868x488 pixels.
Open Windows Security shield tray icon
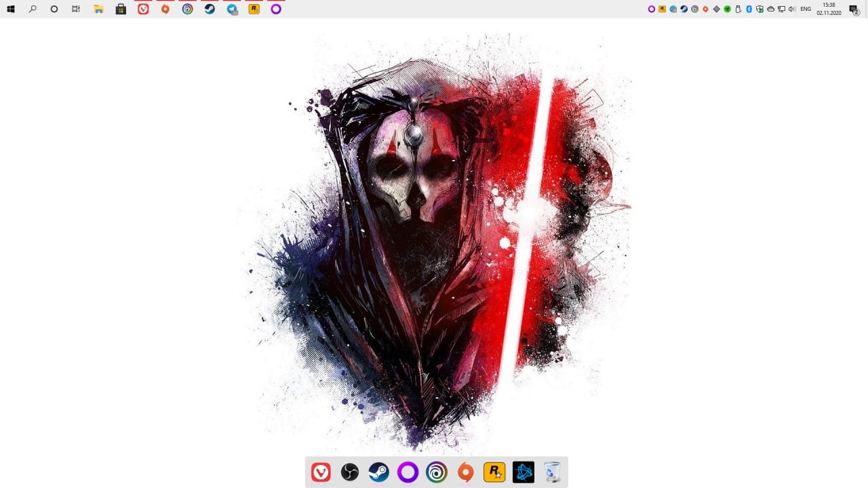click(x=760, y=9)
